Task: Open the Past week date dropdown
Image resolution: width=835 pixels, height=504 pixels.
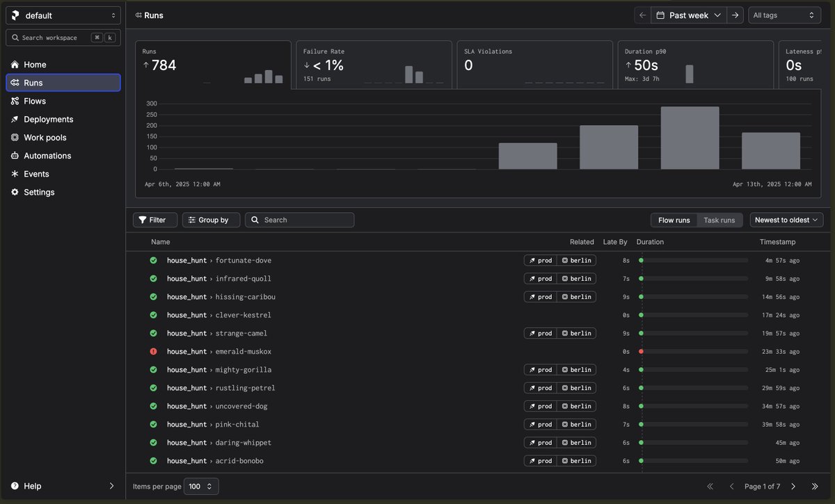Action: tap(689, 15)
